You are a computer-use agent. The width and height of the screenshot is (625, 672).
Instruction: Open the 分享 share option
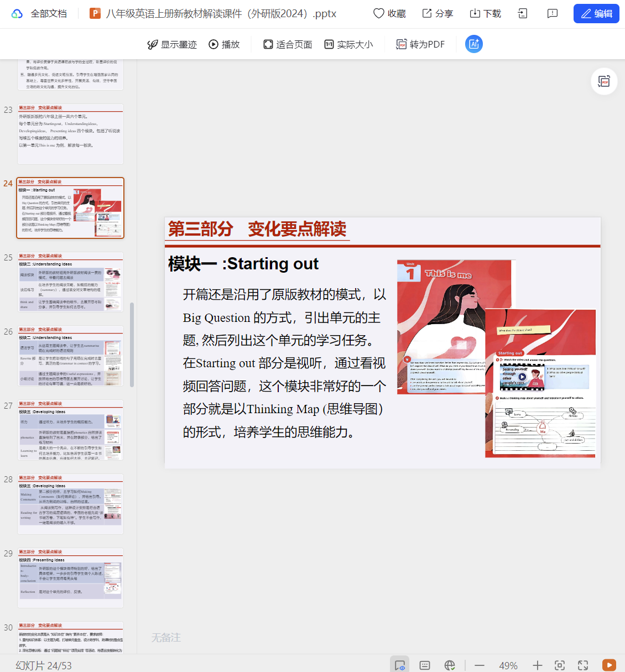(x=437, y=13)
